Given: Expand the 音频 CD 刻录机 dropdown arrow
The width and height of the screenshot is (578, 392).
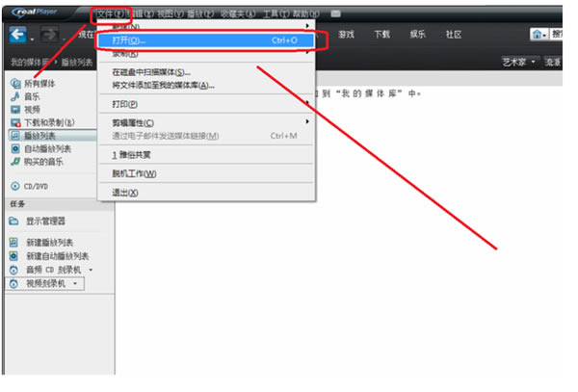Looking at the screenshot, I should coord(91,270).
